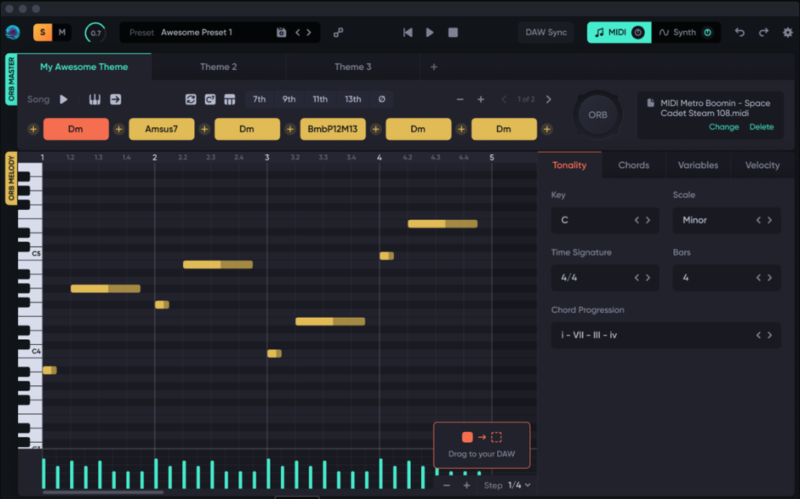Toggle the Synth power switch
This screenshot has height=499, width=800.
(707, 33)
